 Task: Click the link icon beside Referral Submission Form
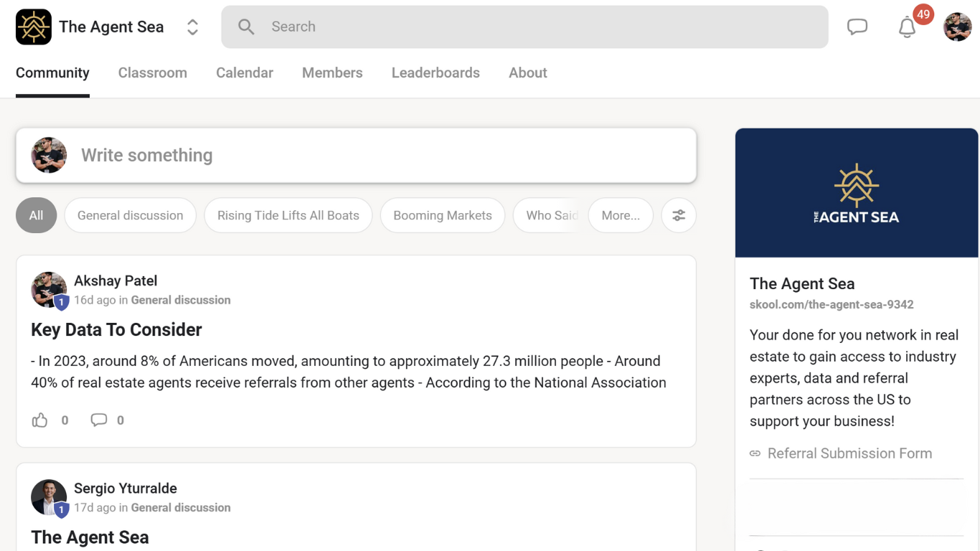(x=755, y=453)
